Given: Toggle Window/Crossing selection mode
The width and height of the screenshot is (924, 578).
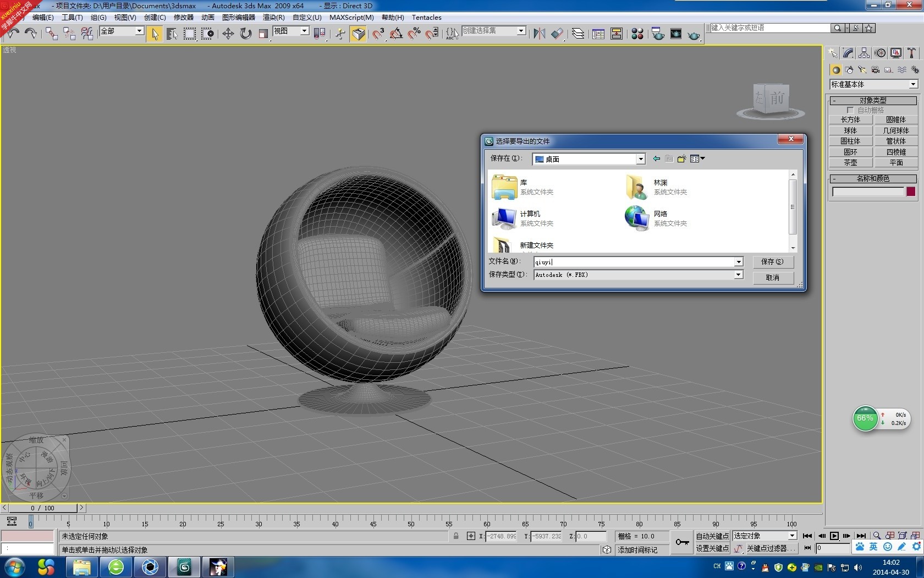Looking at the screenshot, I should (207, 34).
